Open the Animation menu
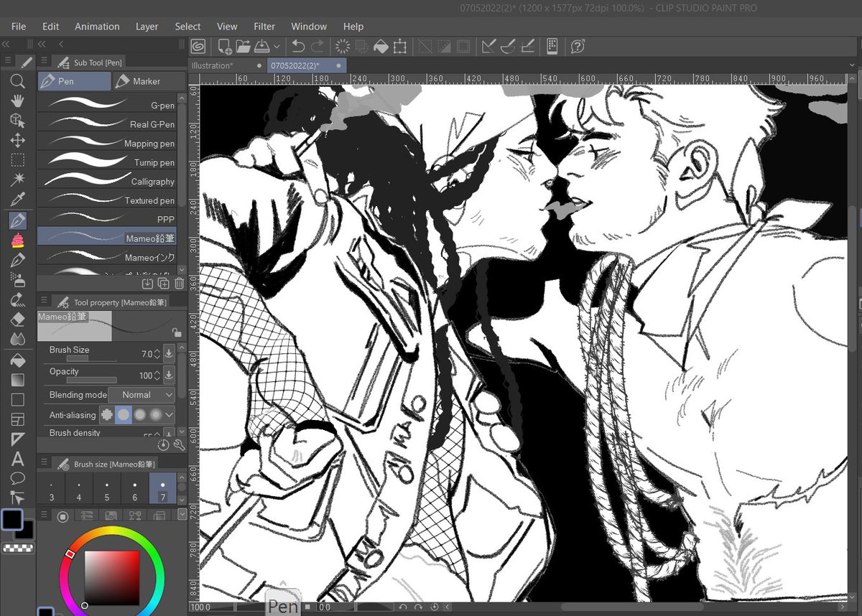 point(97,27)
